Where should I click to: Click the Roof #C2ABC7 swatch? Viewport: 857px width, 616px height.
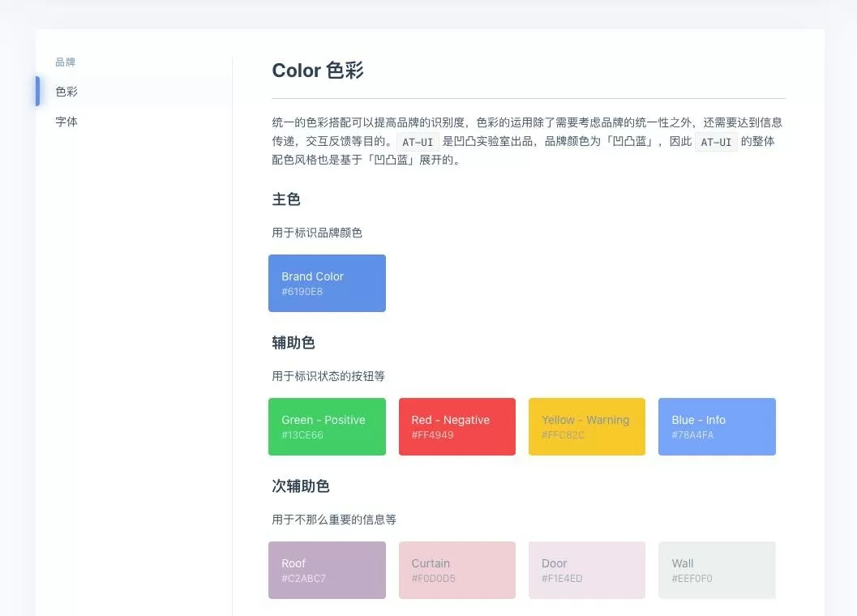(327, 570)
